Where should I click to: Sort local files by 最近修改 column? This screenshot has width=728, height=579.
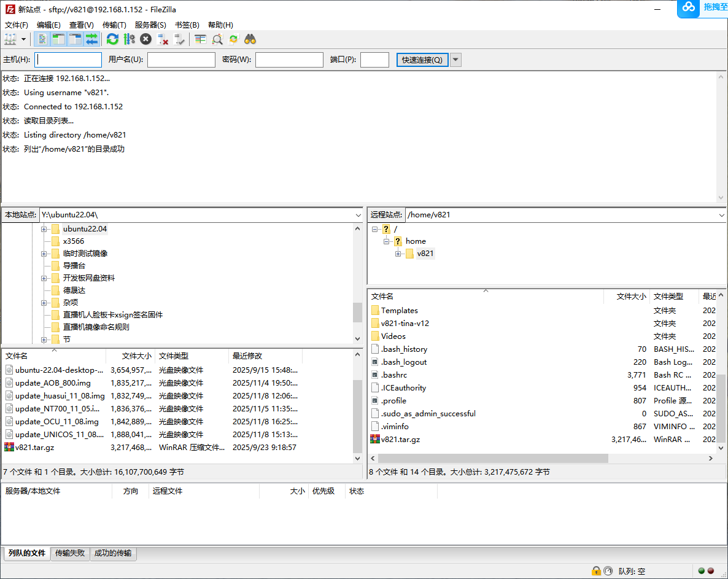point(265,356)
